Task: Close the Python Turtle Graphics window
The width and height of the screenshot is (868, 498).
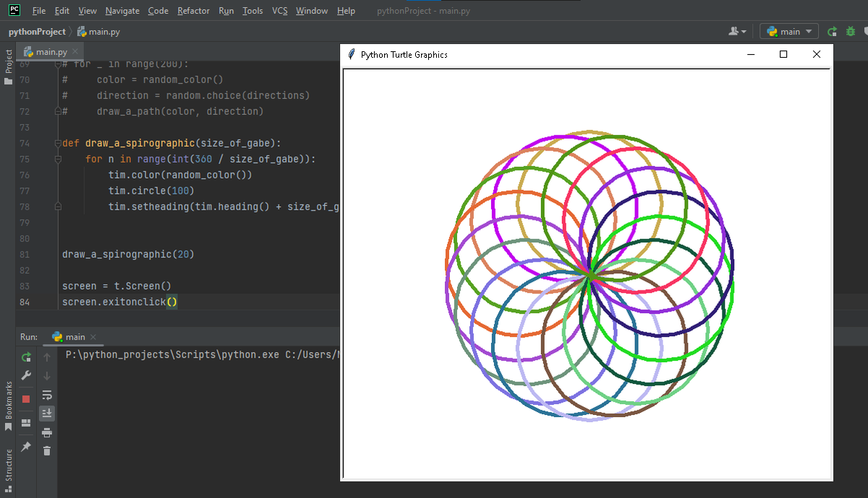Action: pyautogui.click(x=817, y=54)
